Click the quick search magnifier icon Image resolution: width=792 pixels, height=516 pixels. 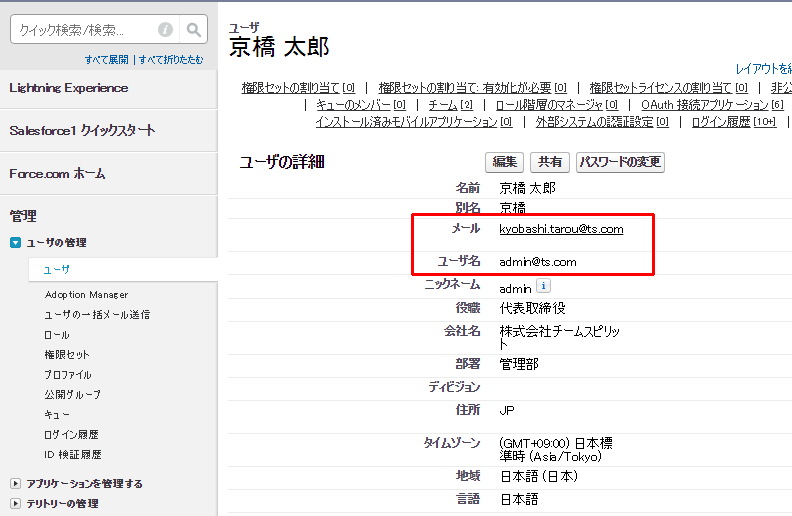point(194,30)
